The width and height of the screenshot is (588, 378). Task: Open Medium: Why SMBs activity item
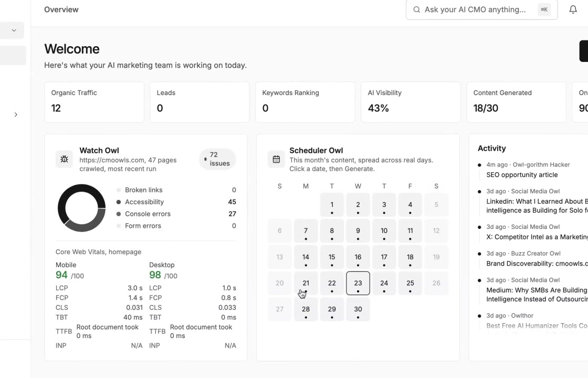(x=537, y=295)
